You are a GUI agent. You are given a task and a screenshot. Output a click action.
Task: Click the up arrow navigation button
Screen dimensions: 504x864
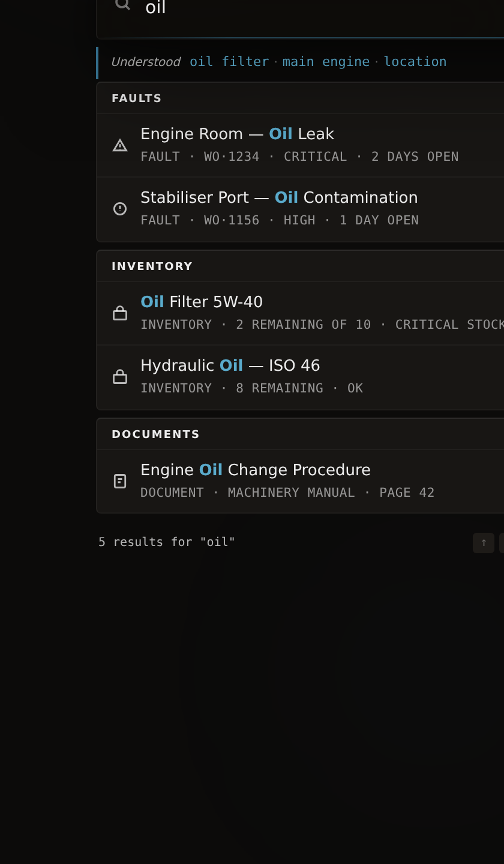pos(483,542)
